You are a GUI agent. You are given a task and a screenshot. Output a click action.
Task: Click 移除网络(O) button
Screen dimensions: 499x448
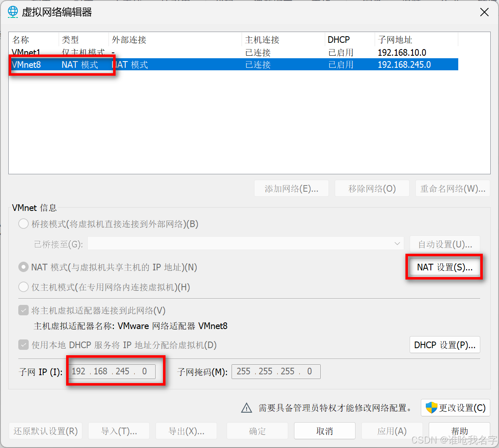[372, 188]
